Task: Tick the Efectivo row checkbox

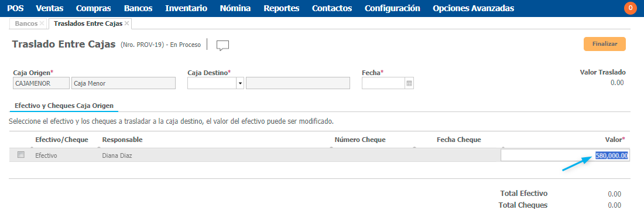Action: 21,155
